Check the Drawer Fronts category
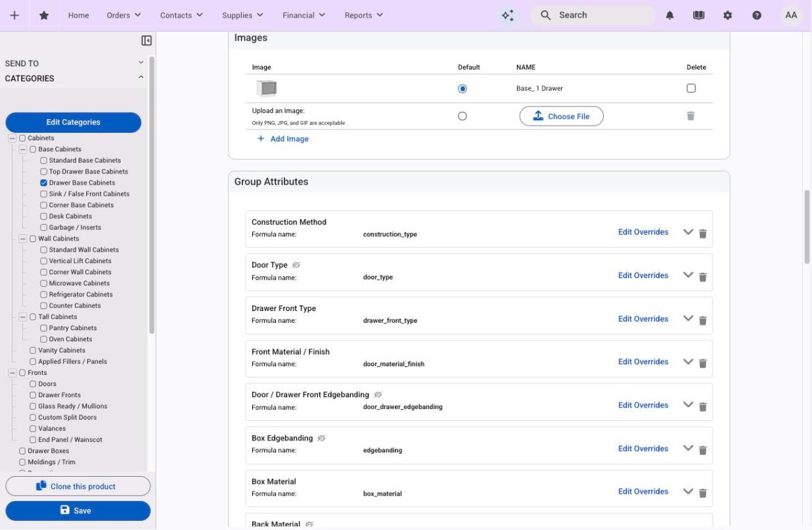Viewport: 812px width, 530px height. coord(33,395)
